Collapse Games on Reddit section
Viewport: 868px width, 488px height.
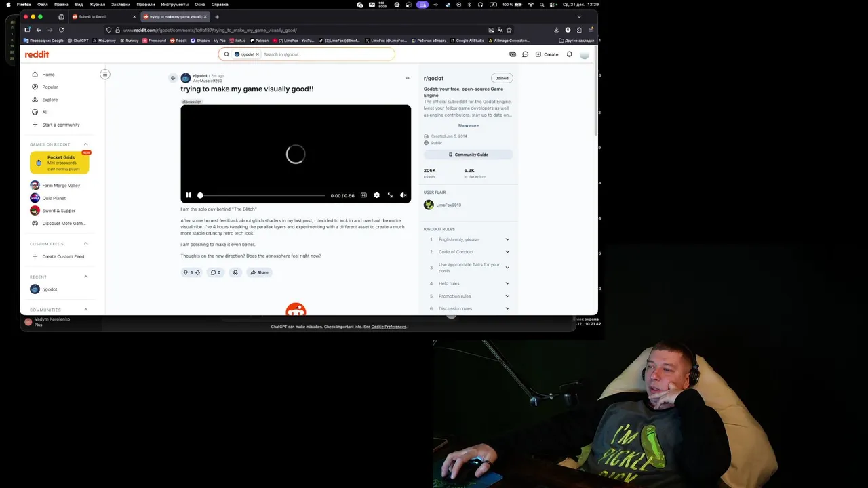[x=85, y=144]
